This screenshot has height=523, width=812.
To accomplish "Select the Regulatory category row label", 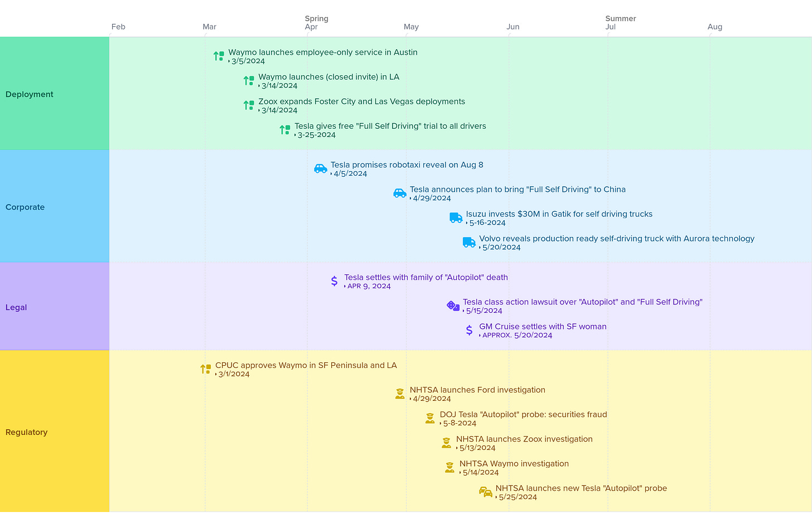I will pyautogui.click(x=26, y=432).
